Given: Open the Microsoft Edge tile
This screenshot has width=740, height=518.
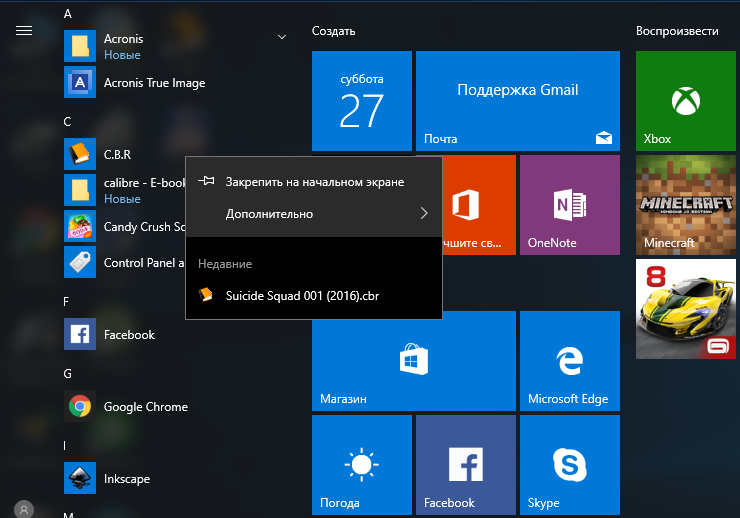Looking at the screenshot, I should (x=570, y=361).
